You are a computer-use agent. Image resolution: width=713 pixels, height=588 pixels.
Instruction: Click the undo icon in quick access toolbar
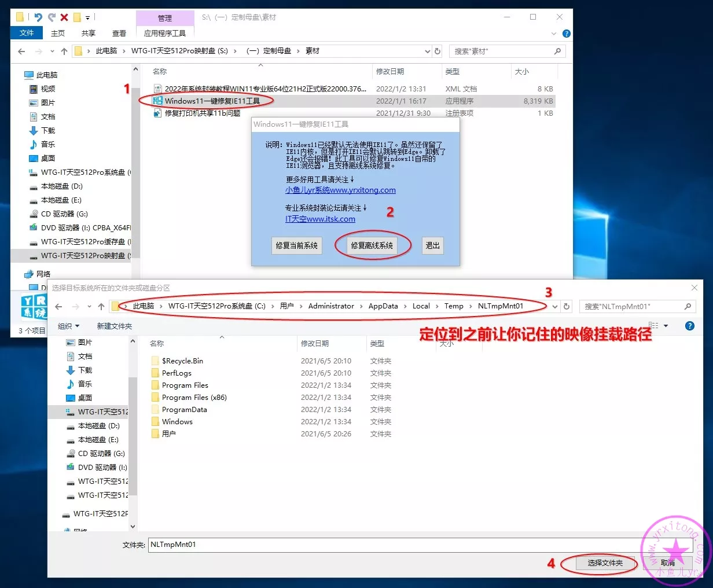38,17
